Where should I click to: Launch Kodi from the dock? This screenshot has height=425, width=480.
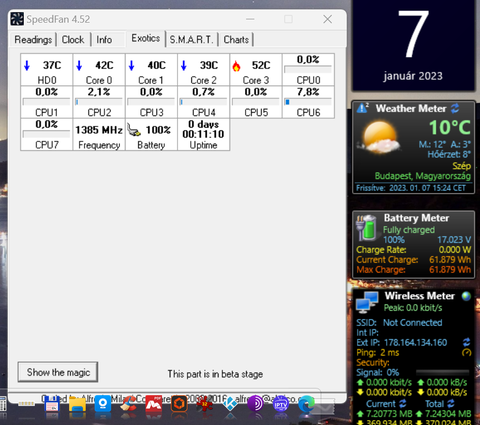point(230,404)
